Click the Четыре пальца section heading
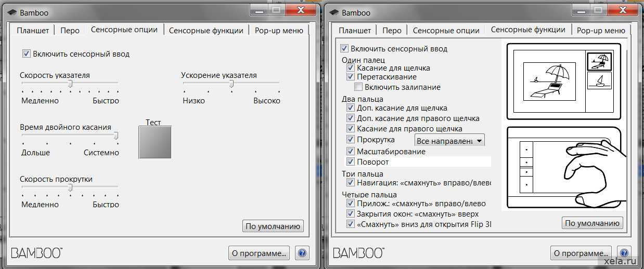The image size is (644, 269). tap(369, 195)
